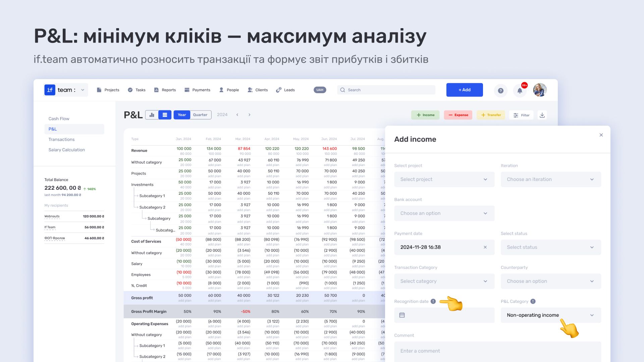Open Tasks in the top navigation

[137, 90]
